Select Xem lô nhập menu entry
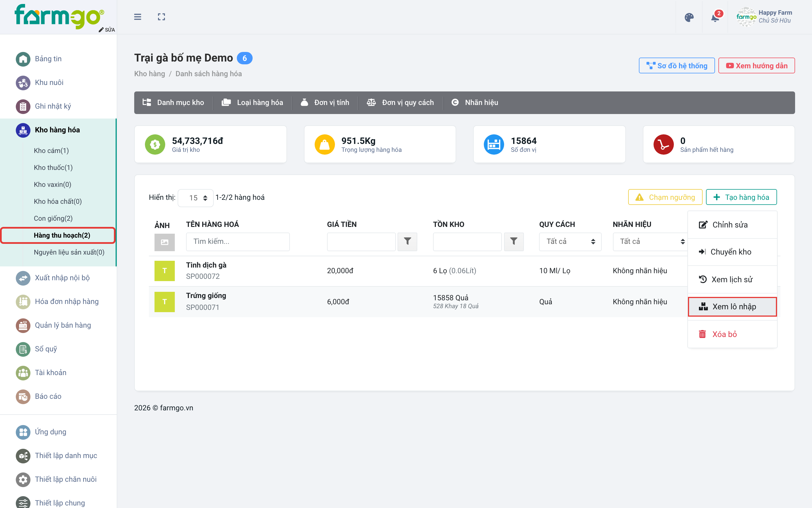The image size is (812, 508). tap(732, 307)
